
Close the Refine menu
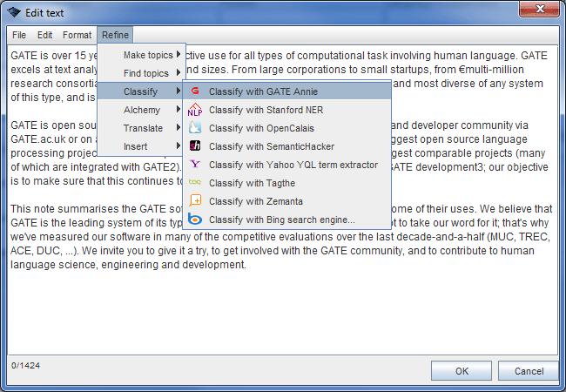115,35
